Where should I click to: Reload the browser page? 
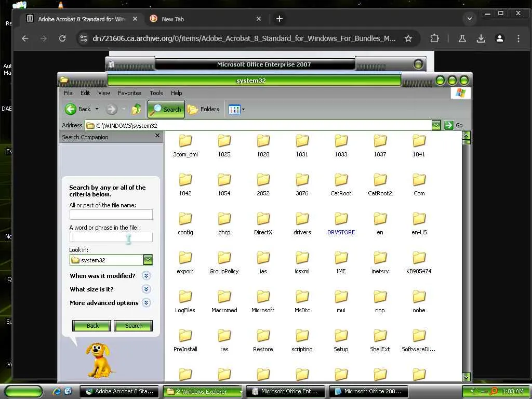(62, 38)
